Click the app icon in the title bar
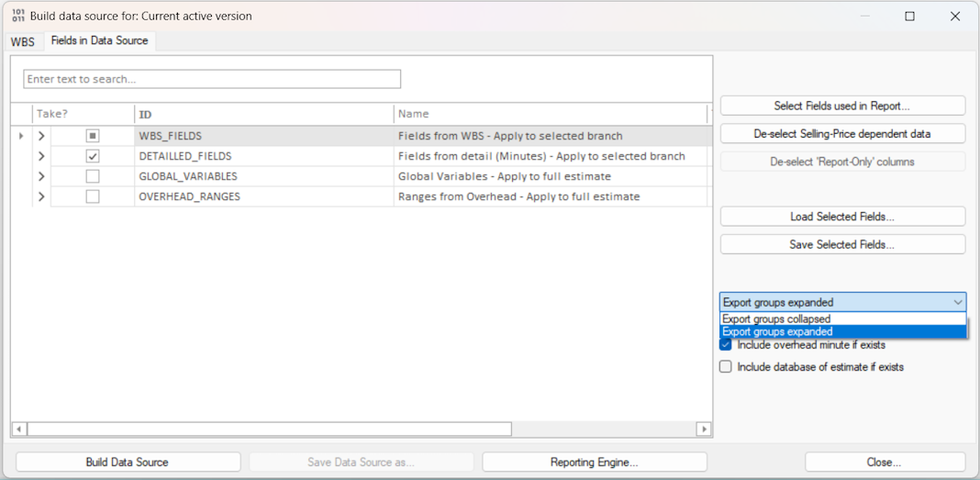This screenshot has width=980, height=480. point(18,17)
